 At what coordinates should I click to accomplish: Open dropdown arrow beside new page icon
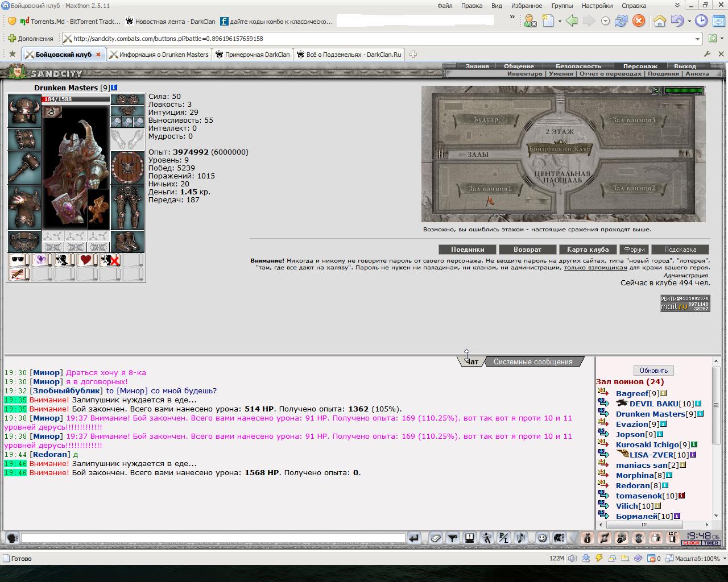click(560, 21)
